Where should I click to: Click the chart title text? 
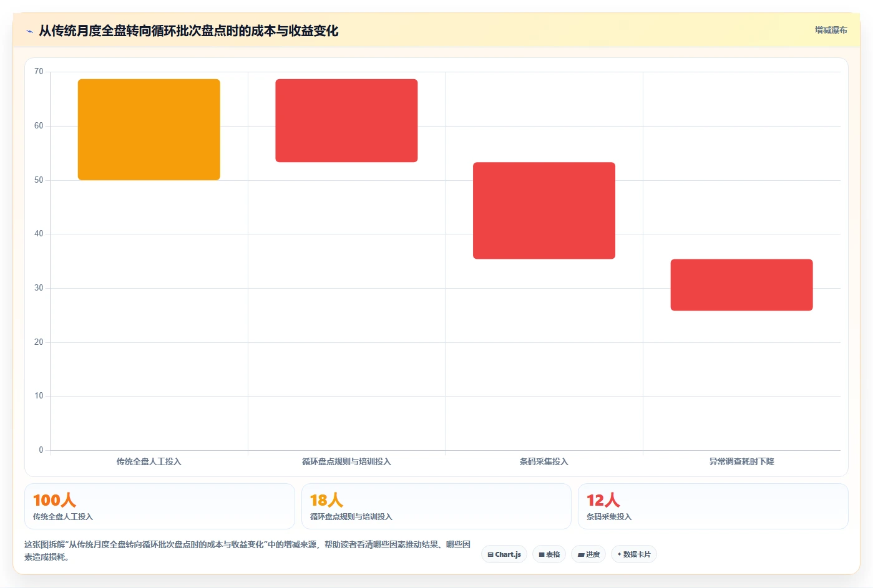188,31
